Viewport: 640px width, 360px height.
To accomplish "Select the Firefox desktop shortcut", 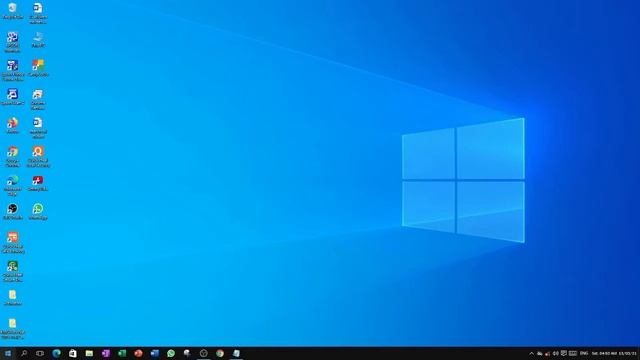I will [x=13, y=126].
